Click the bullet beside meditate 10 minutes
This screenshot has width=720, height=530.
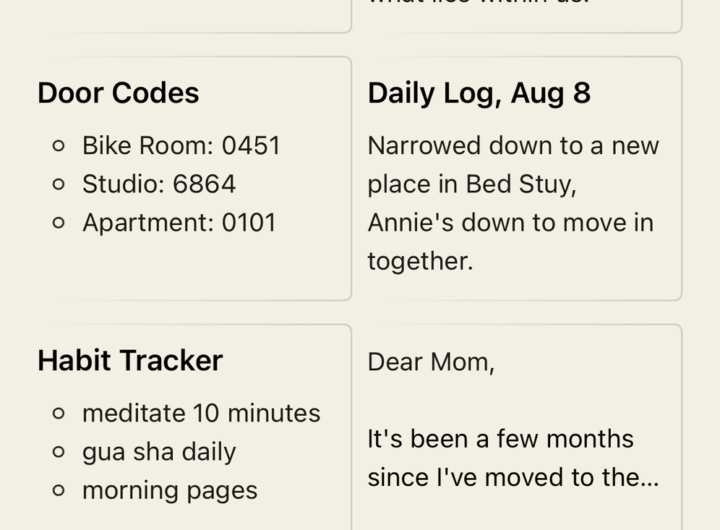click(59, 414)
